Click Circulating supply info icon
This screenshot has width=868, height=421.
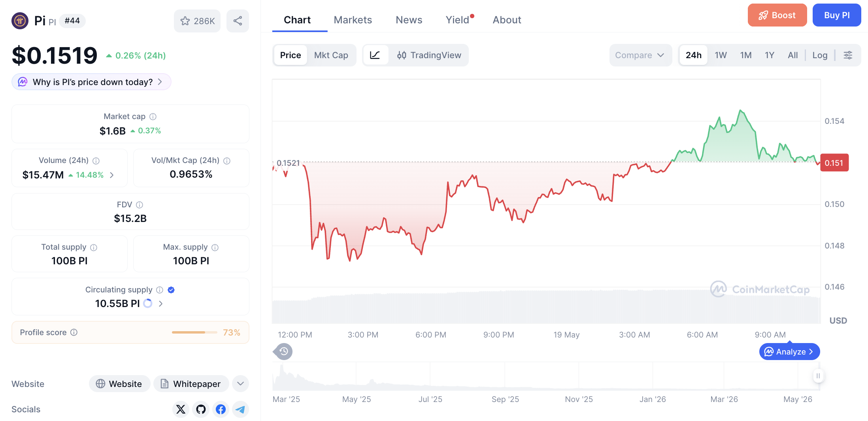click(160, 290)
